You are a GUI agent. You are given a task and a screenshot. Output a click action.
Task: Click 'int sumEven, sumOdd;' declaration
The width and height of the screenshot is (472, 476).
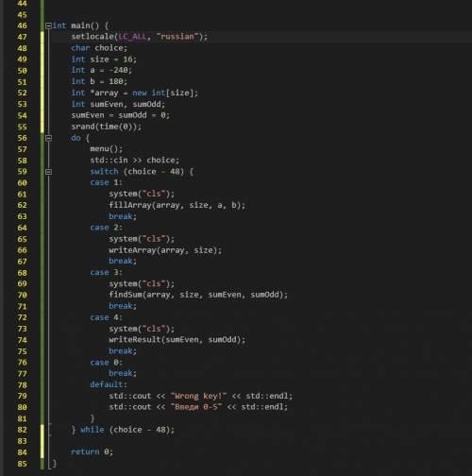coord(118,104)
